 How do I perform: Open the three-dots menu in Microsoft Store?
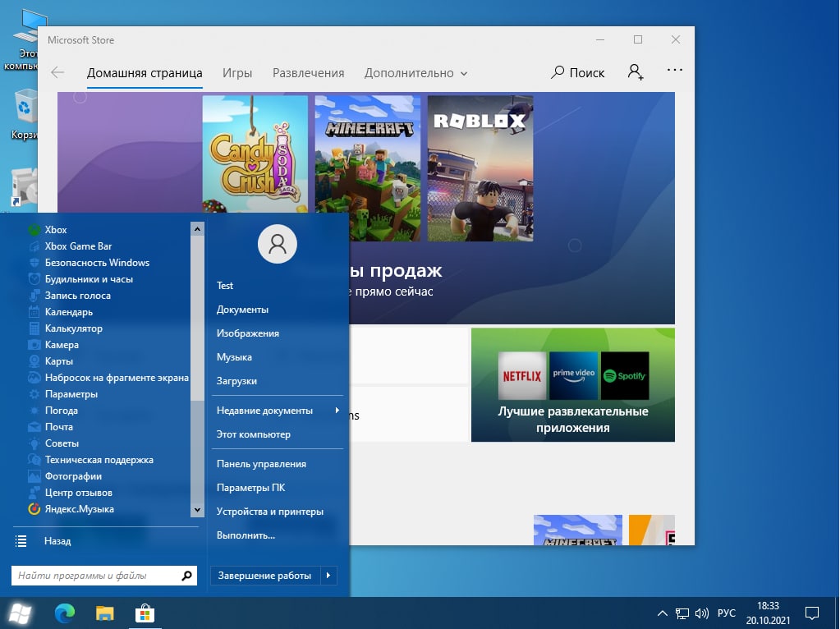(675, 70)
